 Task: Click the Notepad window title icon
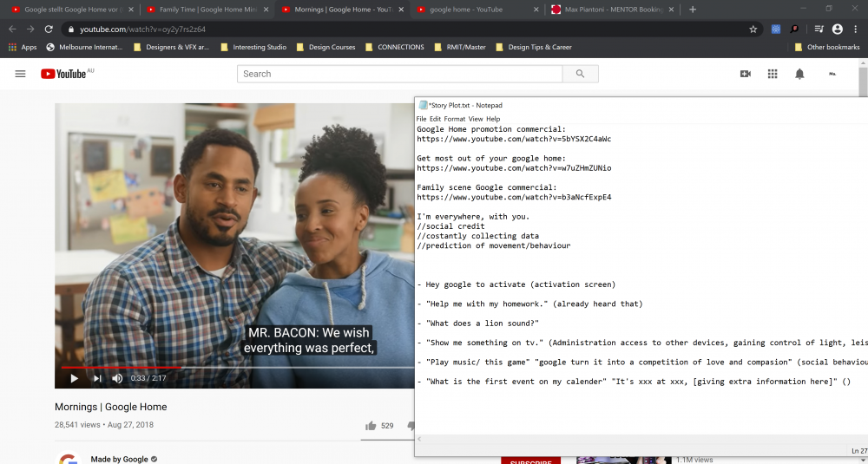[423, 105]
